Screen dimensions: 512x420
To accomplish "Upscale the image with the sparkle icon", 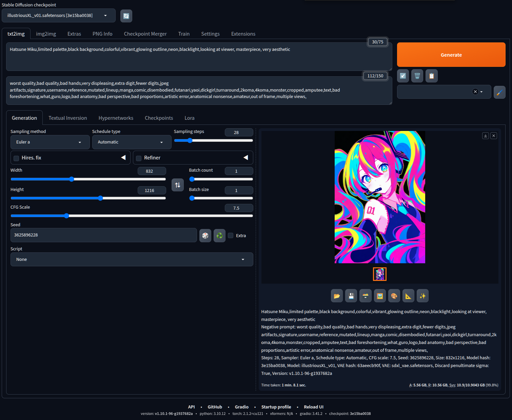I will (422, 296).
